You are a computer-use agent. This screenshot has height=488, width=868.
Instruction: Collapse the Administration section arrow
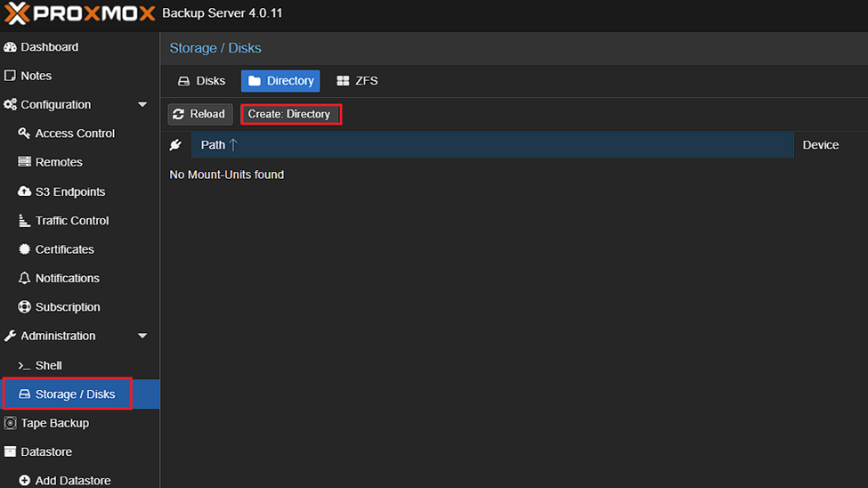click(142, 337)
